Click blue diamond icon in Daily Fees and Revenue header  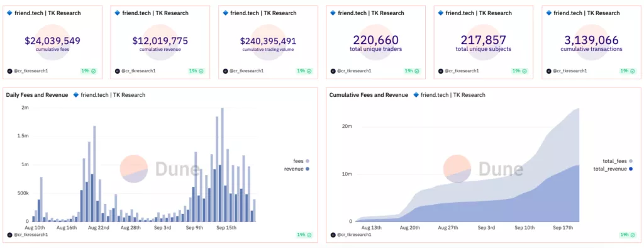point(75,95)
